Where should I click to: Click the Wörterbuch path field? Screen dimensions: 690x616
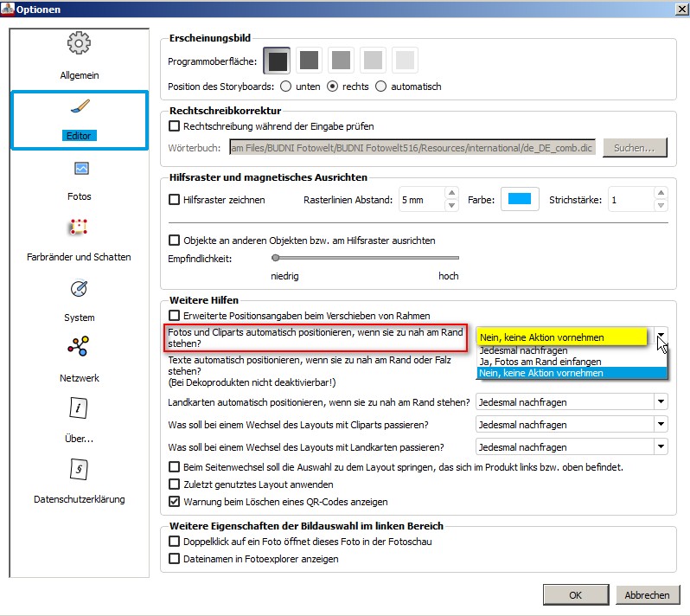click(x=412, y=148)
